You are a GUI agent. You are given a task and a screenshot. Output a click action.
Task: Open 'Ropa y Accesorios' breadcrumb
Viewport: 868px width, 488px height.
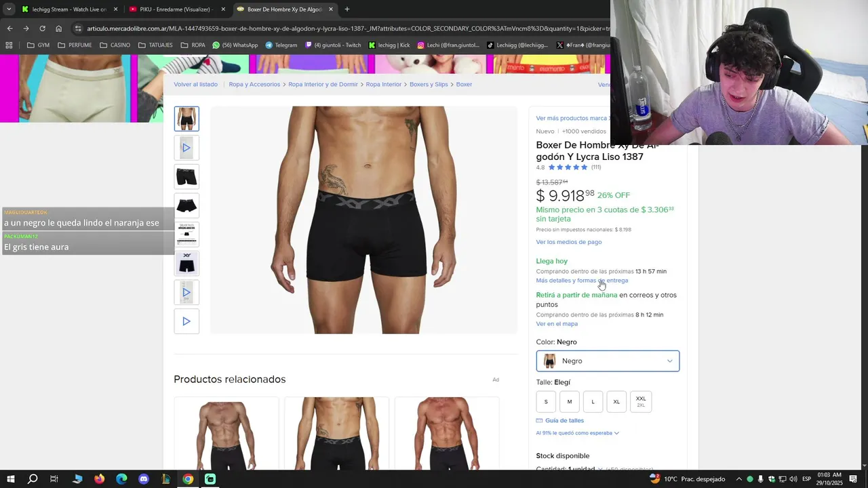point(254,85)
